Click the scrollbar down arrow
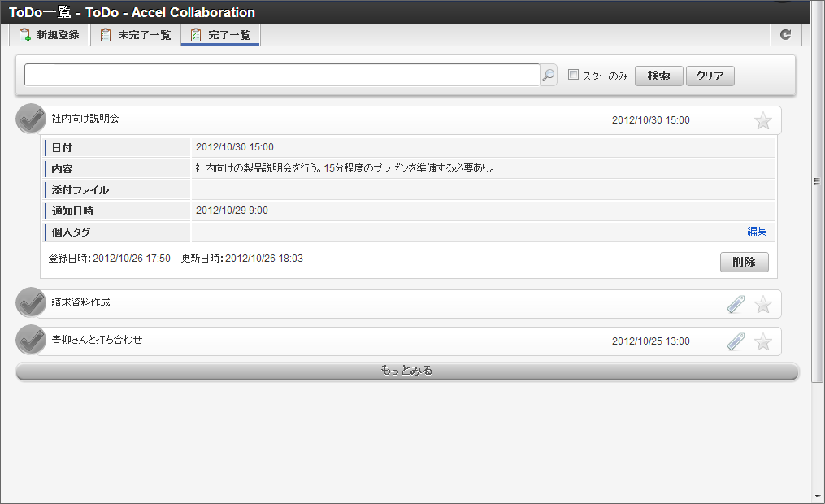The image size is (825, 504). [x=817, y=496]
